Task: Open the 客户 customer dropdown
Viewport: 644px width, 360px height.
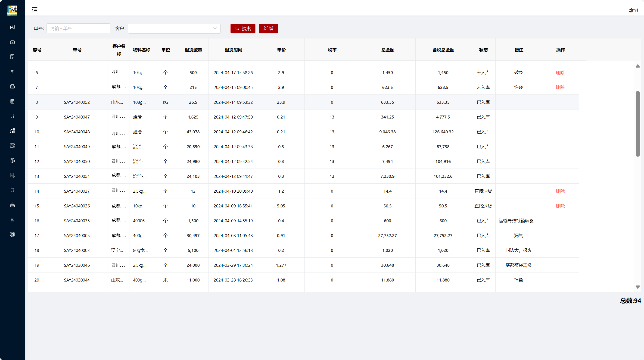Action: coord(174,28)
